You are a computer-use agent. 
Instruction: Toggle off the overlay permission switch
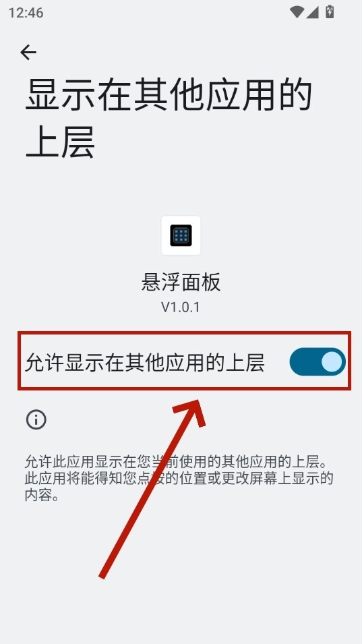tap(318, 362)
